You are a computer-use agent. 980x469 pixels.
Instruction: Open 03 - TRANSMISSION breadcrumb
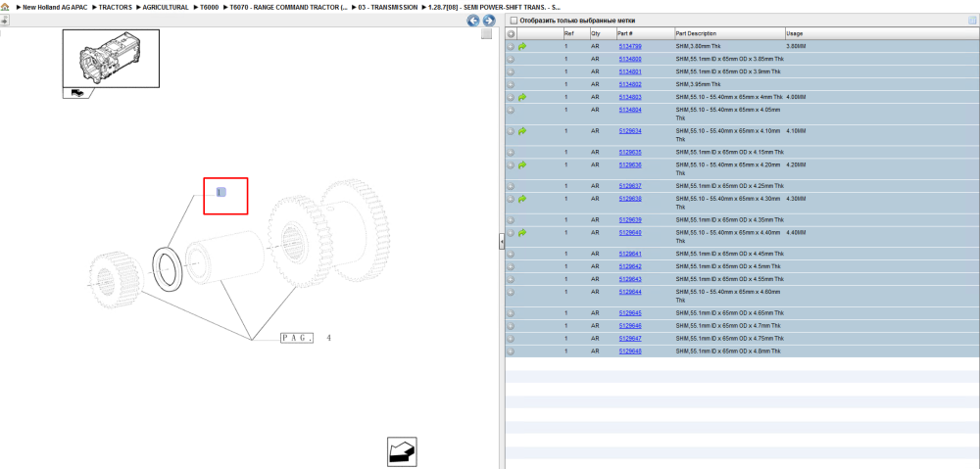tap(387, 7)
